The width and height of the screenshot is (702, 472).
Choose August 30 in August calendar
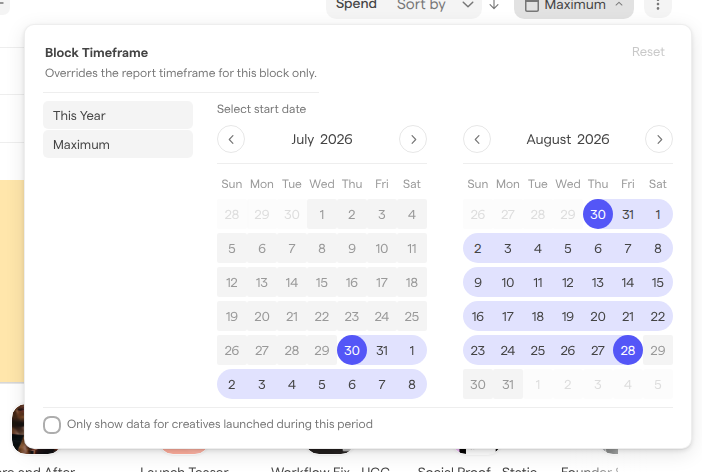point(478,385)
